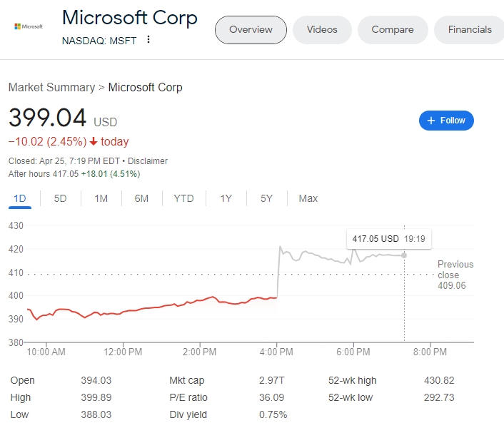Image resolution: width=504 pixels, height=428 pixels.
Task: Open the Disclaimer link
Action: [148, 161]
